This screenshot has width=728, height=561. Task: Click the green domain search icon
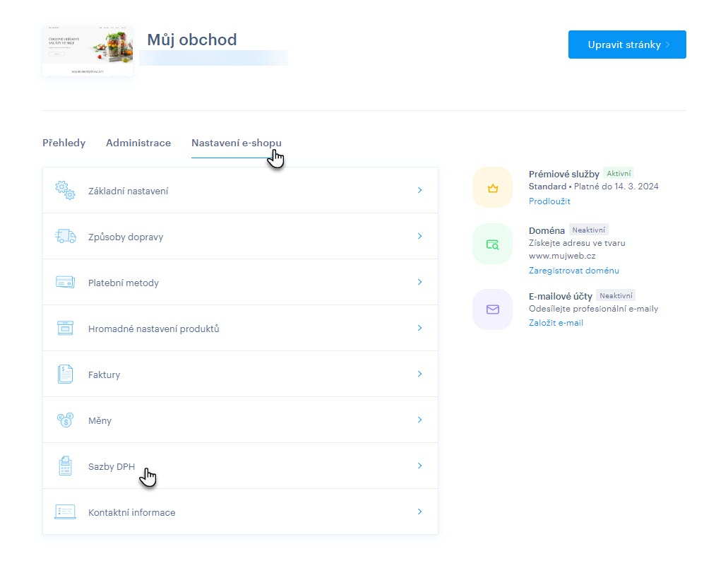pyautogui.click(x=492, y=244)
